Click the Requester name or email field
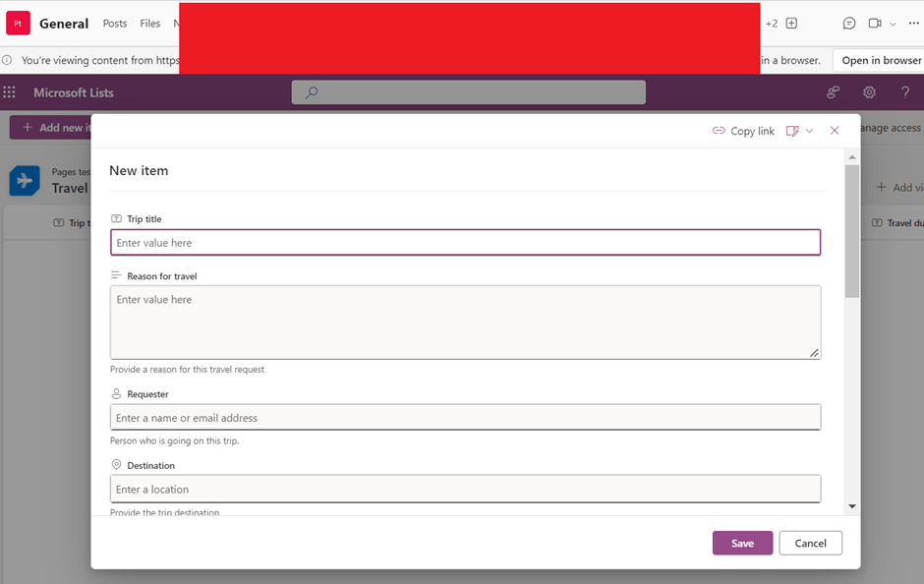This screenshot has width=924, height=584. pyautogui.click(x=466, y=417)
